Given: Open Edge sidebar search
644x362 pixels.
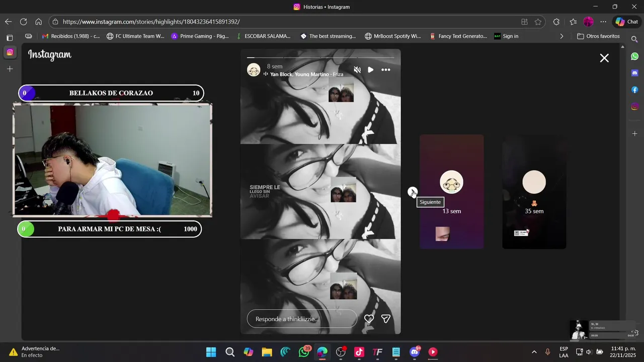Looking at the screenshot, I should coord(634,39).
